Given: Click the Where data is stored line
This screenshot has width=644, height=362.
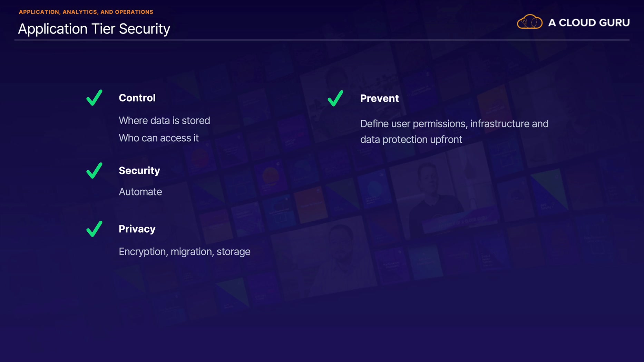Looking at the screenshot, I should click(x=164, y=120).
